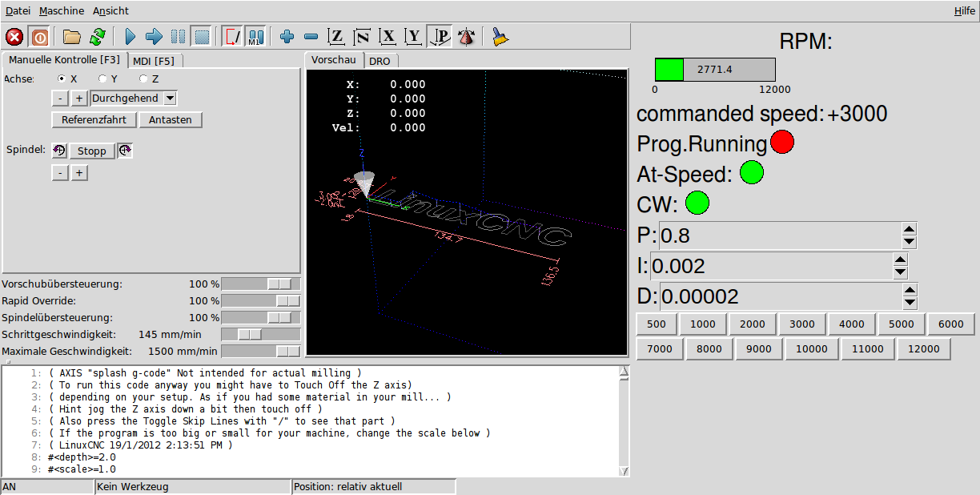This screenshot has width=980, height=495.
Task: Toggle the machine power icon
Action: coord(38,37)
